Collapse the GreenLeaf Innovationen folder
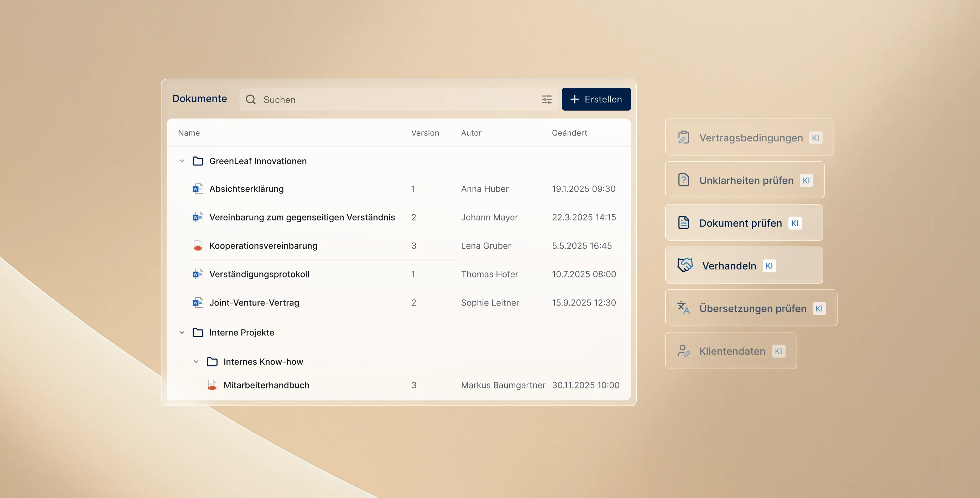Viewport: 980px width, 498px height. 182,161
